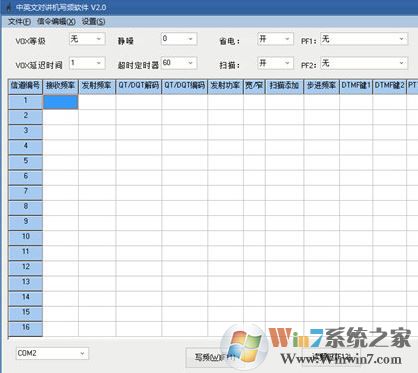
Task: Click the 步进频率 column header
Action: click(x=322, y=86)
